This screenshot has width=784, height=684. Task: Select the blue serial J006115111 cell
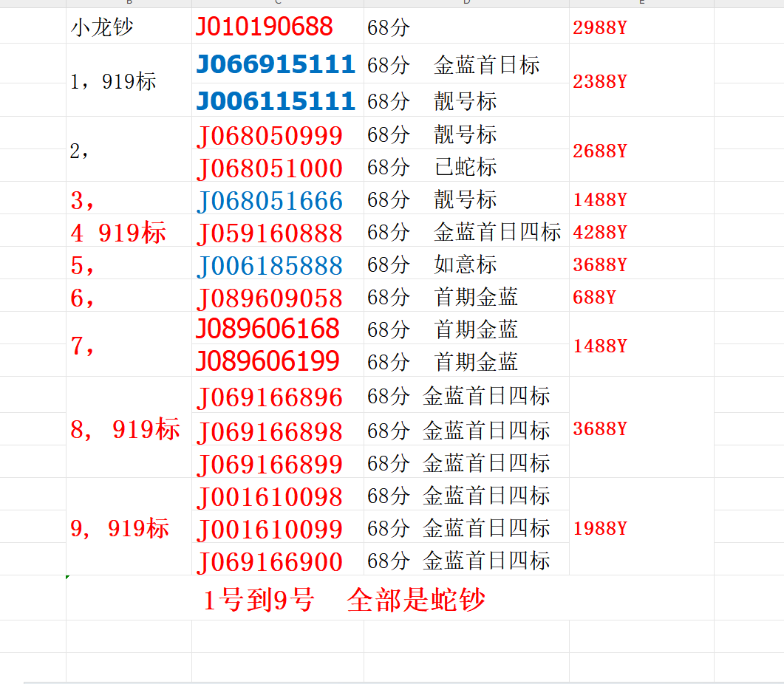pos(275,100)
